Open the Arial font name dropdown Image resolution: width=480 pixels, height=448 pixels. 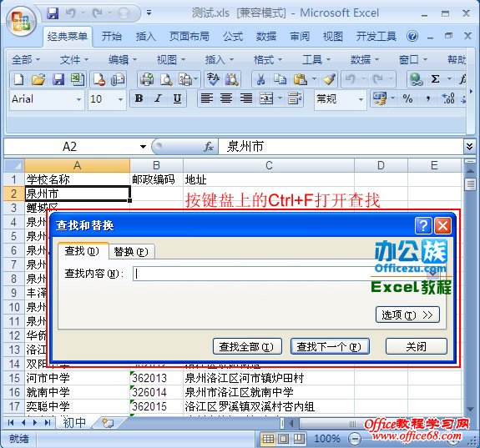78,99
